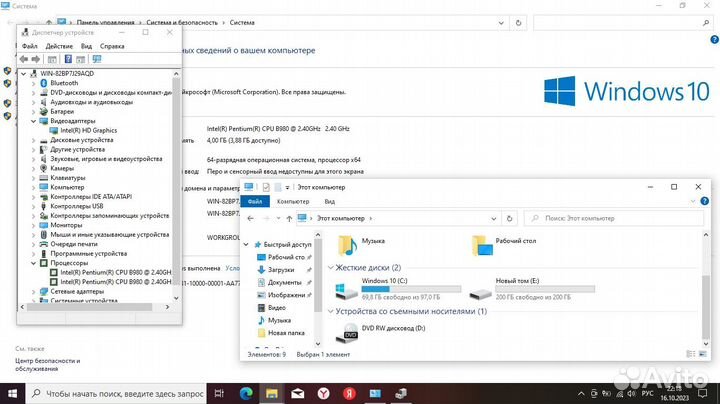
Task: Open the Explorer address bar dropdown
Action: tap(494, 219)
